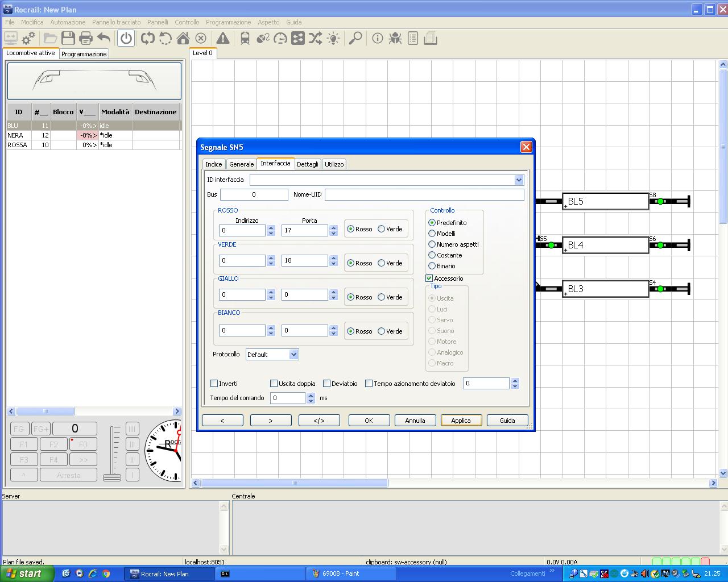This screenshot has width=728, height=582.
Task: Click the double-arrow auto mode icon
Action: pos(148,38)
